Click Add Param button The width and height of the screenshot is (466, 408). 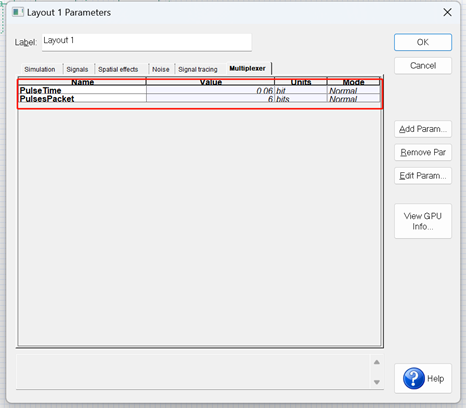click(x=423, y=129)
